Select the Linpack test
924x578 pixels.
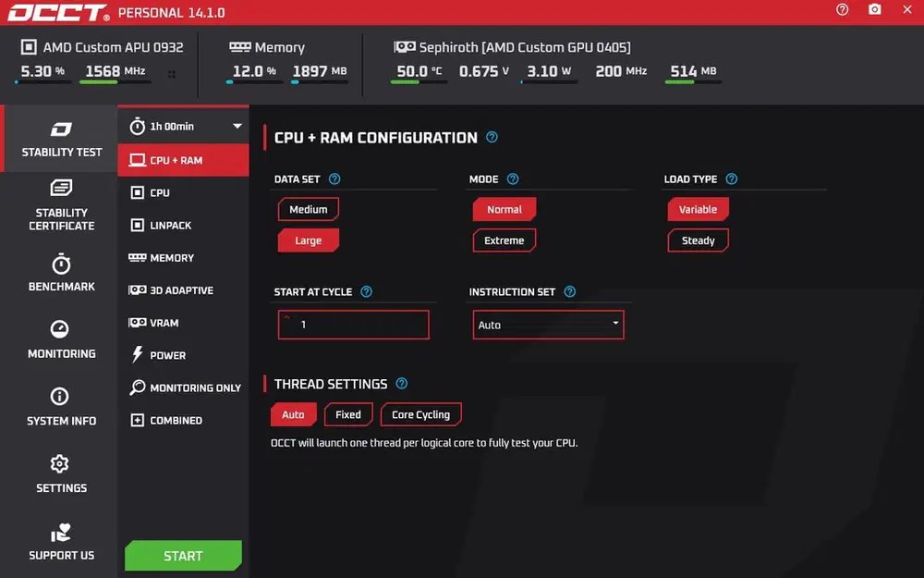pyautogui.click(x=183, y=225)
